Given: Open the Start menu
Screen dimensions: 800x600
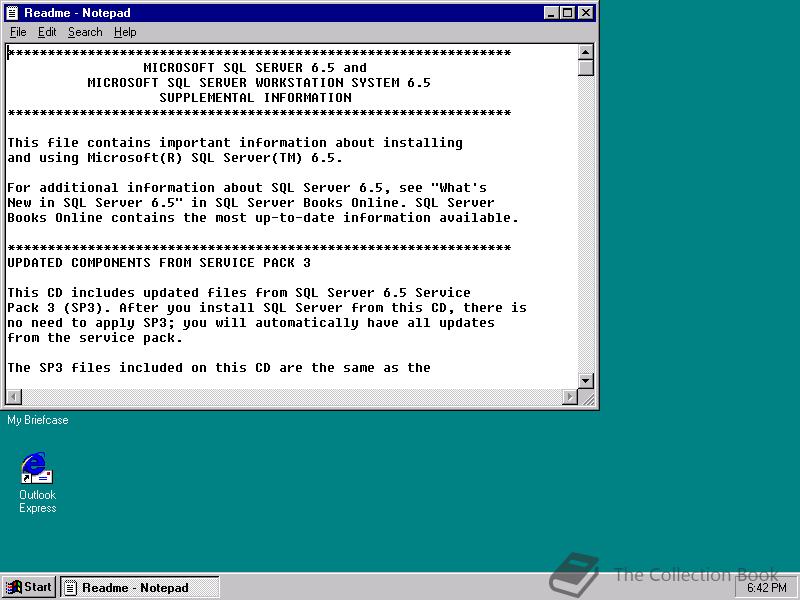Looking at the screenshot, I should coord(29,587).
